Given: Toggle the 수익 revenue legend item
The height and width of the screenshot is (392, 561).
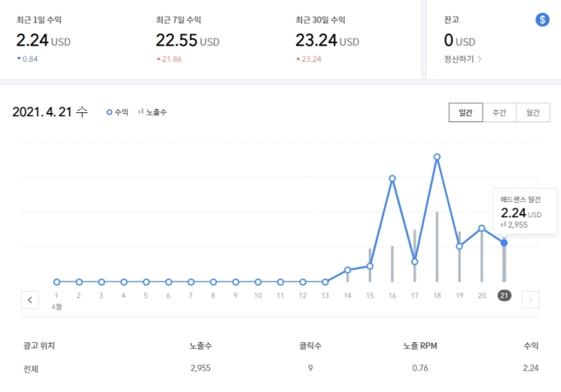Looking at the screenshot, I should [x=117, y=112].
